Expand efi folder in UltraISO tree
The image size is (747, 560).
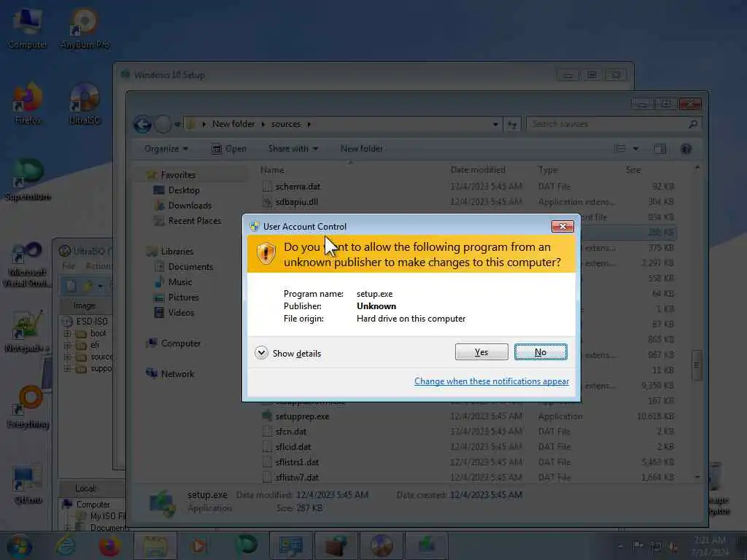[67, 345]
